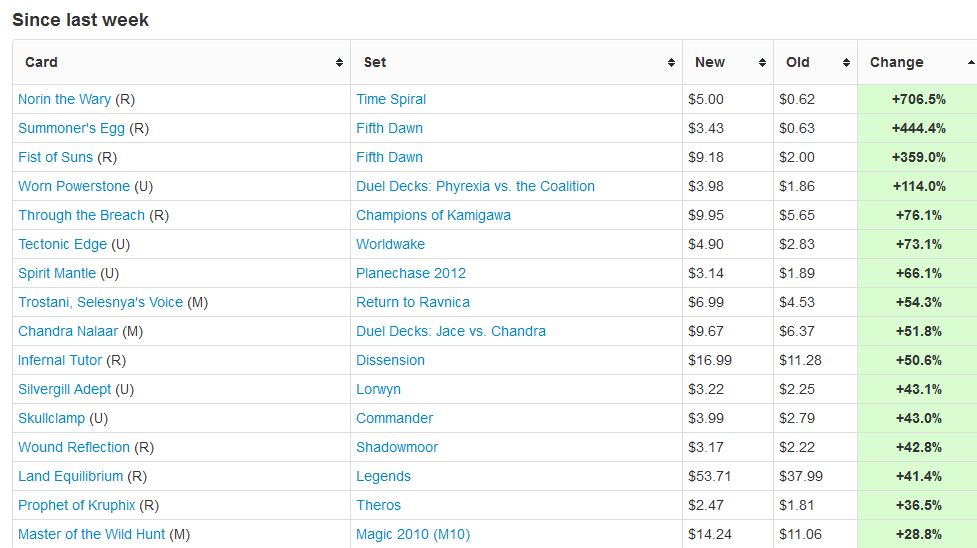This screenshot has width=977, height=548.
Task: Select the Land Equilibrium link
Action: pyautogui.click(x=70, y=476)
